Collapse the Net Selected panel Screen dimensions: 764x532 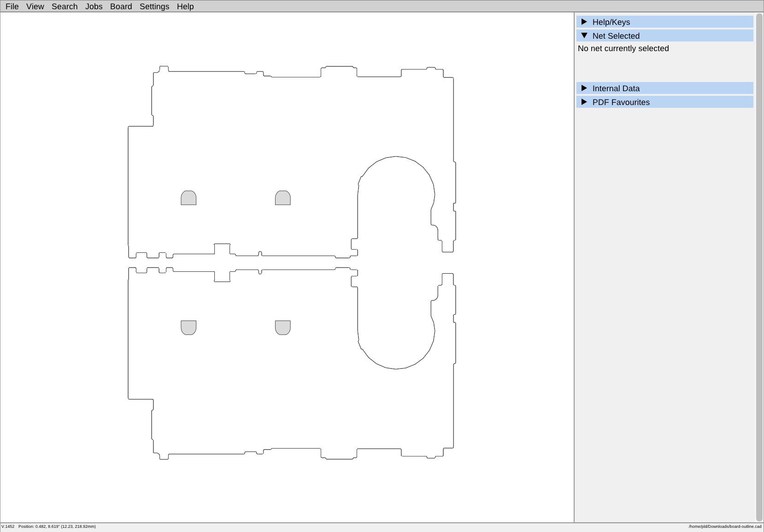coord(616,35)
